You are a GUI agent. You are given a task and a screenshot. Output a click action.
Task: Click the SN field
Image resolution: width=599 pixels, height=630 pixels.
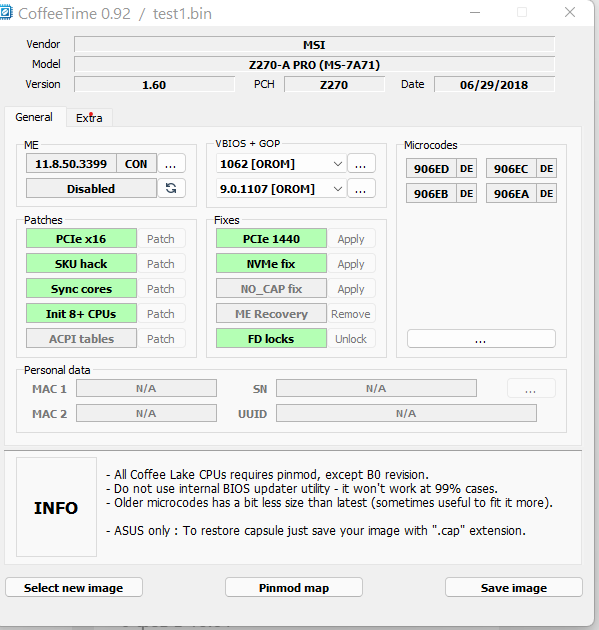(376, 388)
